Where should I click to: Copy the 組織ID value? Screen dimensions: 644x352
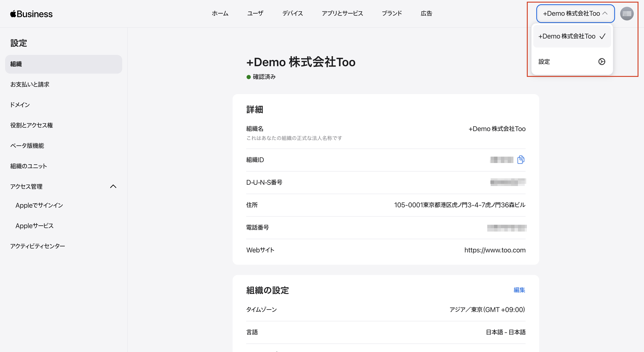coord(521,160)
